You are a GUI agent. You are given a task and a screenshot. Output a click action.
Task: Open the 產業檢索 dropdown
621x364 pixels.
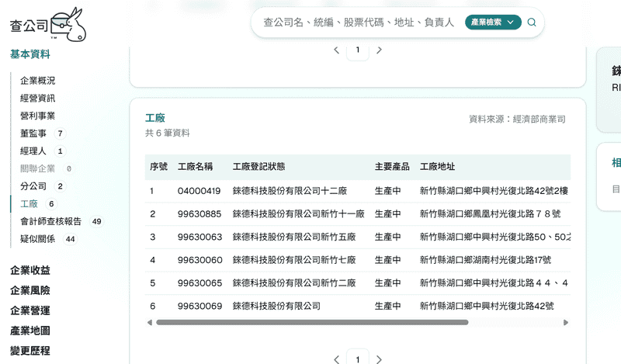point(493,23)
